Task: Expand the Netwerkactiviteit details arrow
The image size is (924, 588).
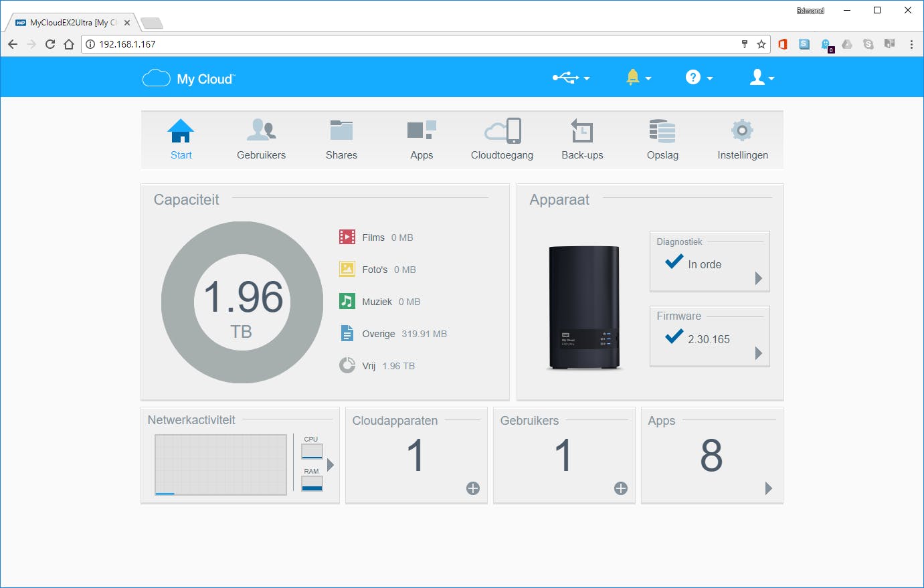Action: point(331,465)
